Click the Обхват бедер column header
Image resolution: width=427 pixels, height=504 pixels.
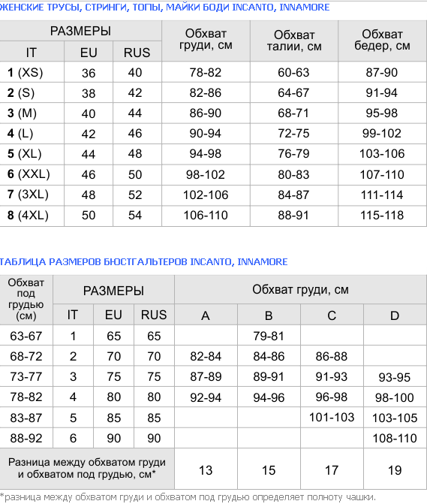click(x=382, y=41)
